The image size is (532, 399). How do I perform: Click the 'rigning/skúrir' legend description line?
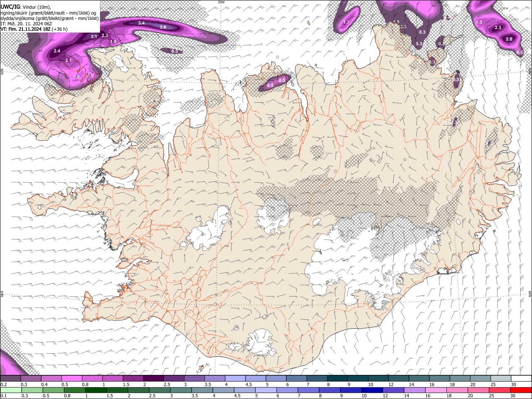pos(49,13)
